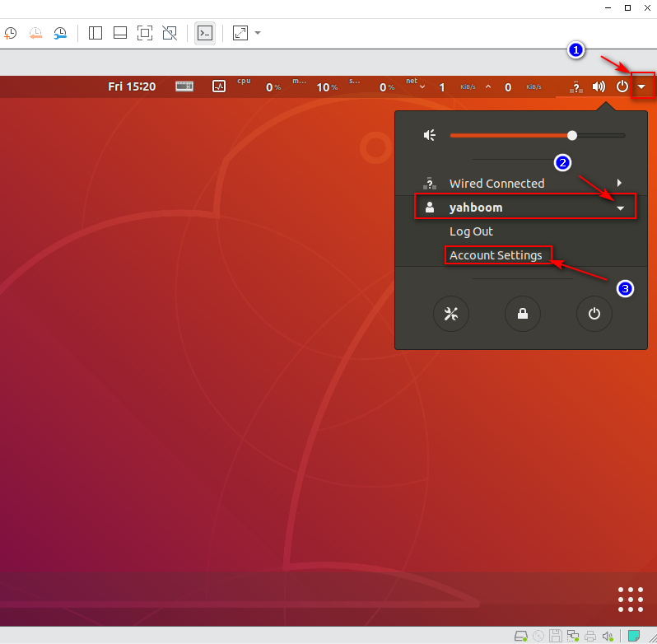Image resolution: width=657 pixels, height=644 pixels.
Task: Toggle the thumbnail bar icon
Action: (x=120, y=33)
